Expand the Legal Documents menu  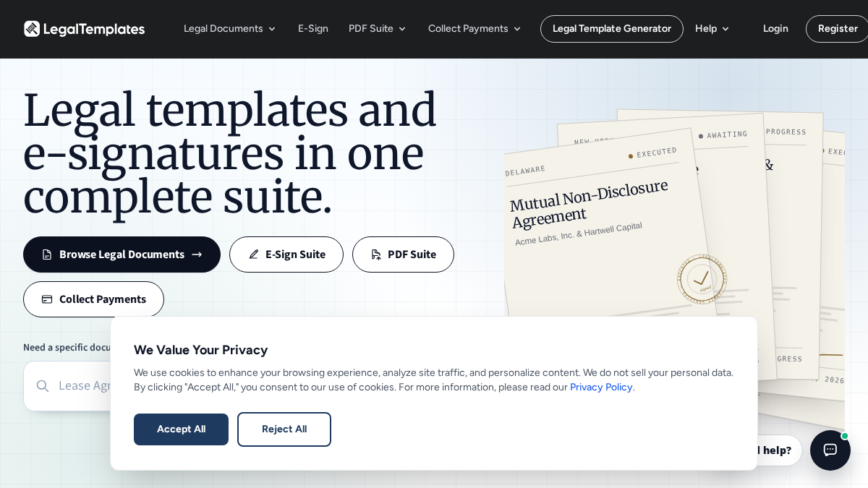(229, 29)
